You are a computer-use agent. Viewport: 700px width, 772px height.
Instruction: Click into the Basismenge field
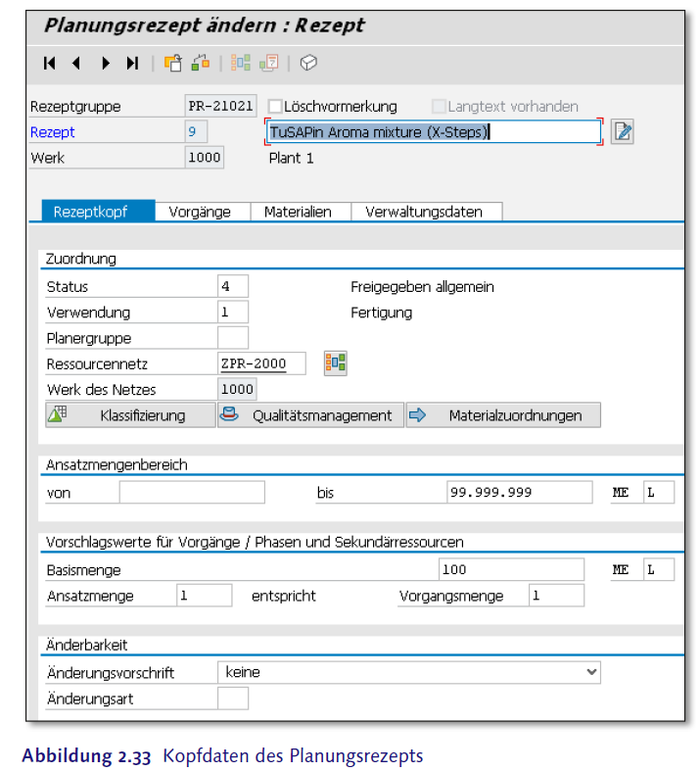511,570
